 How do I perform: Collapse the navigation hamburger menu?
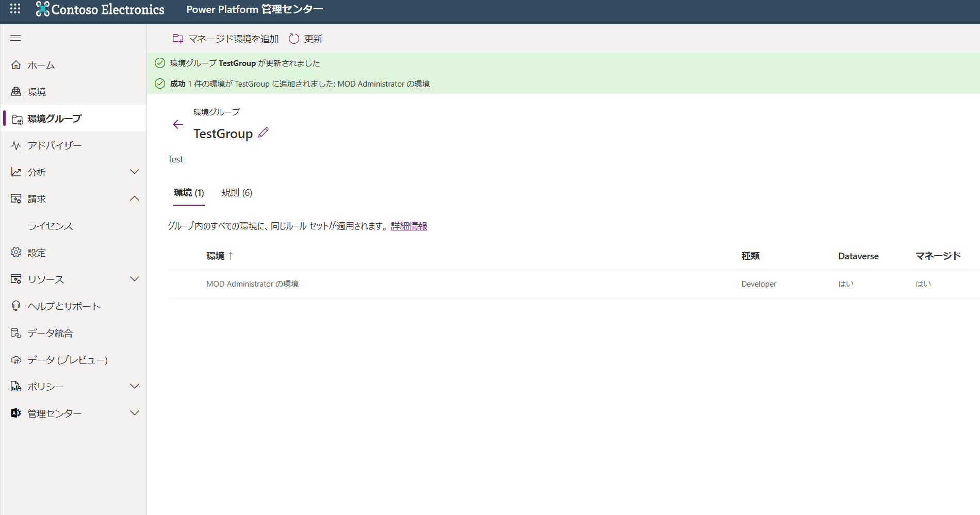(15, 38)
